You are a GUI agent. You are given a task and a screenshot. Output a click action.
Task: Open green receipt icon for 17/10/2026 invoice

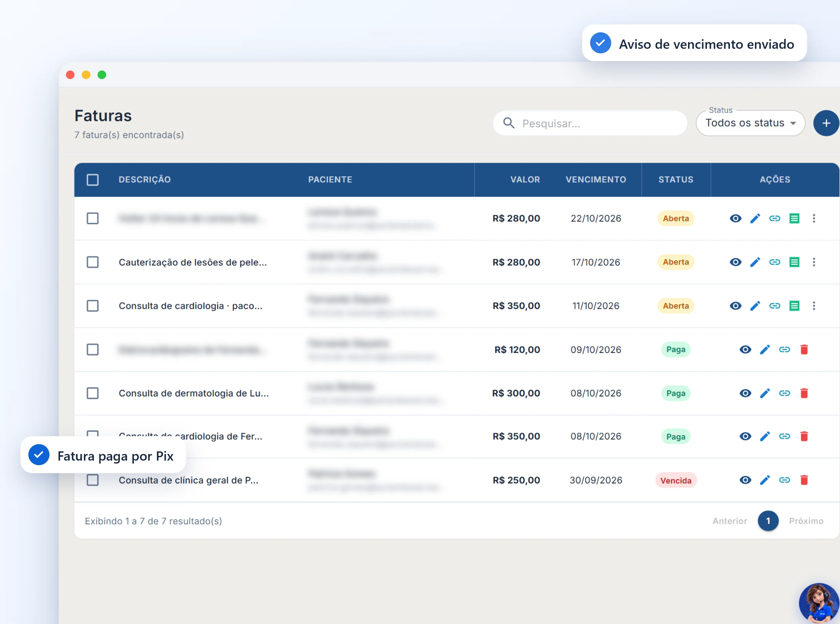794,262
